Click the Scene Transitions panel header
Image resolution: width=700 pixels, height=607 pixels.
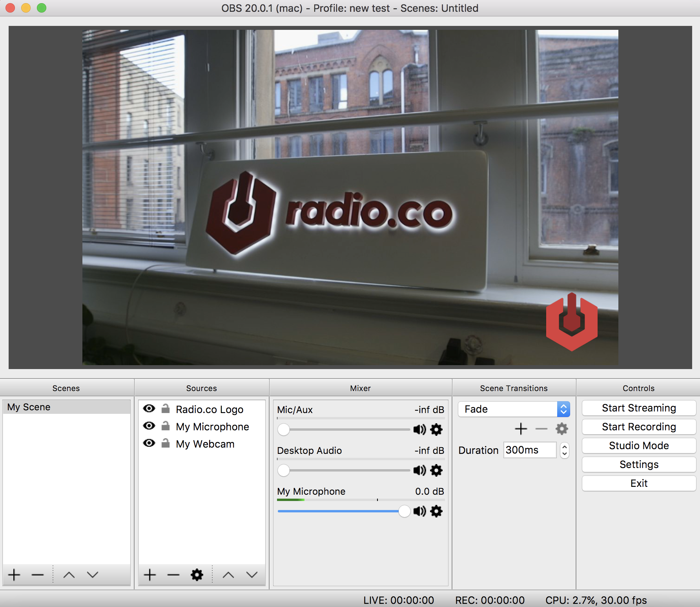point(514,388)
